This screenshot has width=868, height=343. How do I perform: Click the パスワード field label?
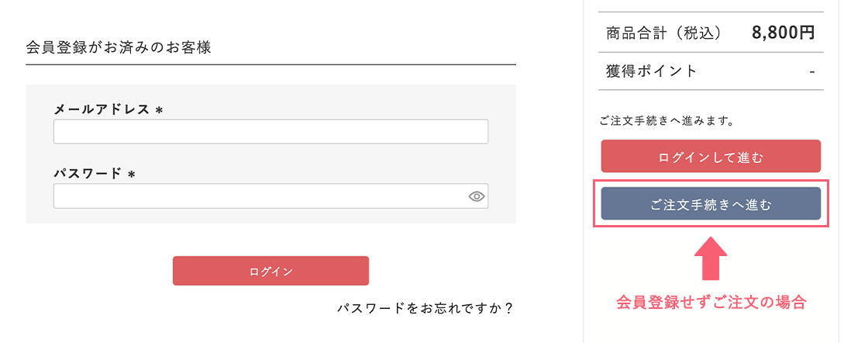(88, 173)
